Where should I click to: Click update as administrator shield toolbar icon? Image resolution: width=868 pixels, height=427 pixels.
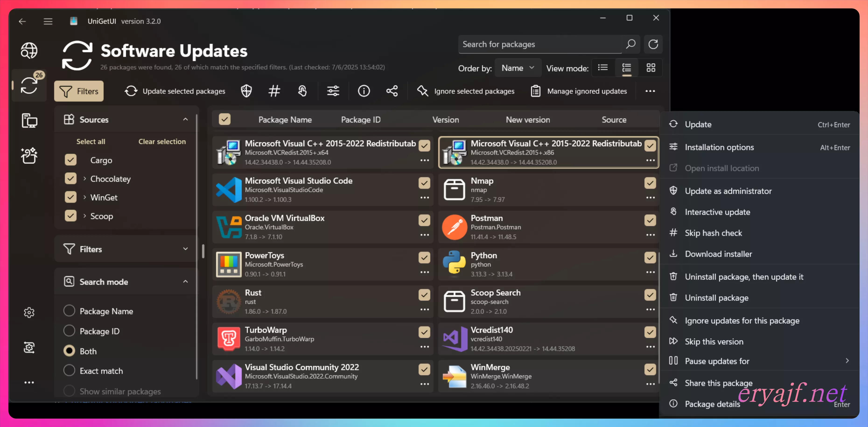(x=246, y=91)
